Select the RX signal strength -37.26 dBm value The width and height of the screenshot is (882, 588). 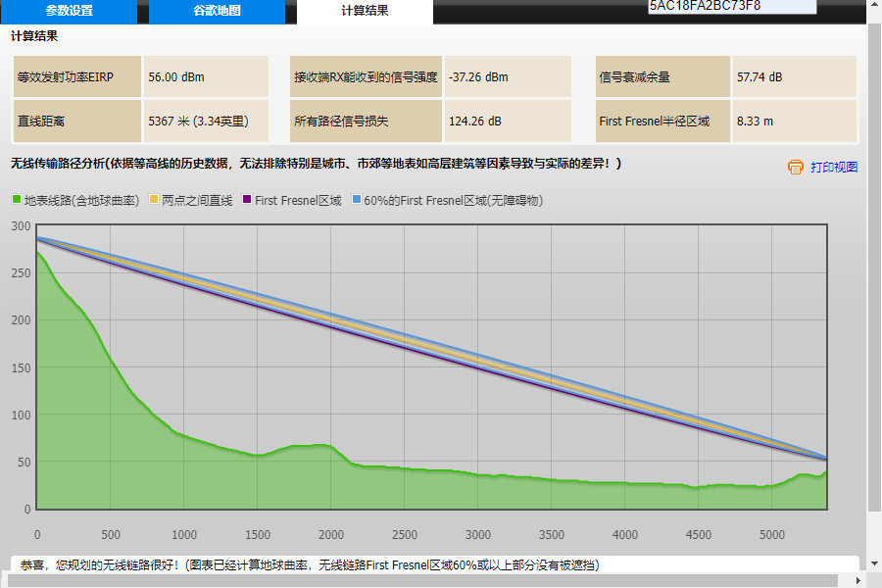point(508,75)
